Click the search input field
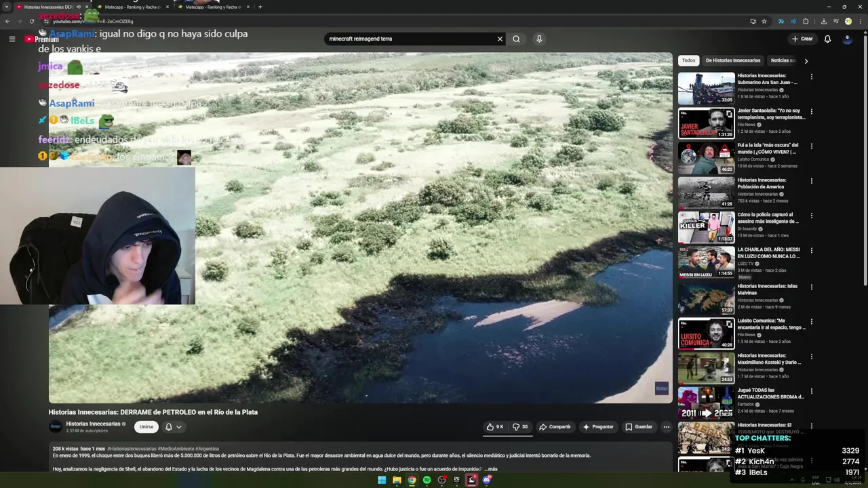This screenshot has width=868, height=488. [410, 39]
